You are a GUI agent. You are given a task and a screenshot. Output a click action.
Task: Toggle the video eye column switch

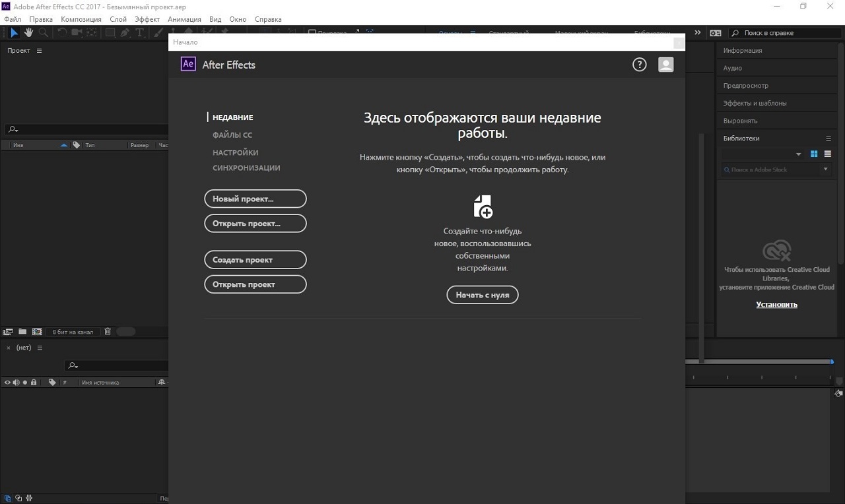point(7,383)
